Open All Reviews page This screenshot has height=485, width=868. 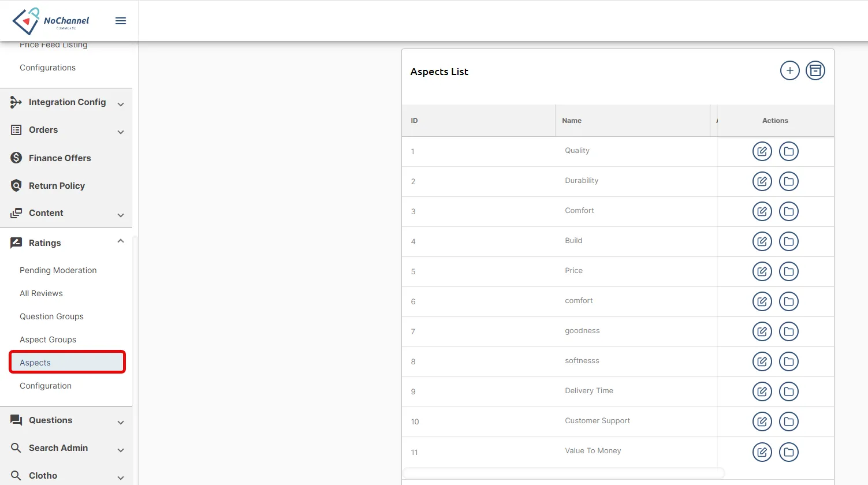point(41,293)
